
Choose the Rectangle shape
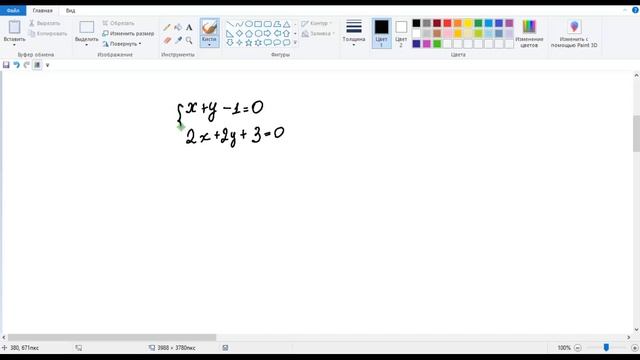point(258,24)
